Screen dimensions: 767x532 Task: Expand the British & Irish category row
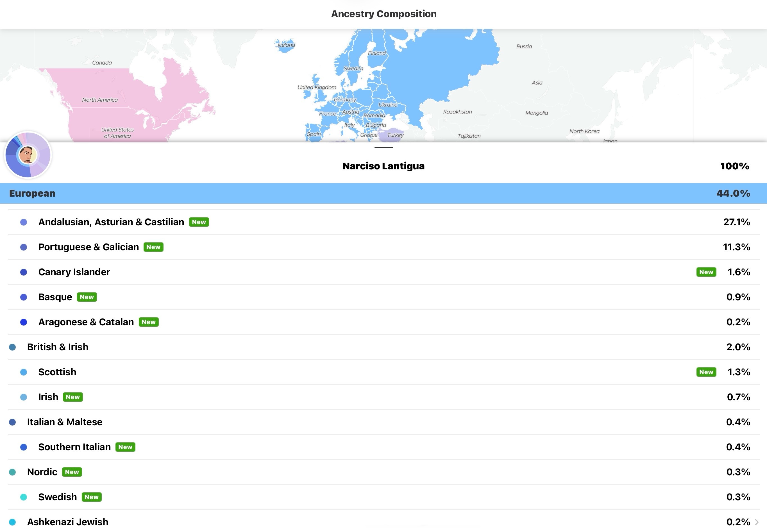(58, 347)
